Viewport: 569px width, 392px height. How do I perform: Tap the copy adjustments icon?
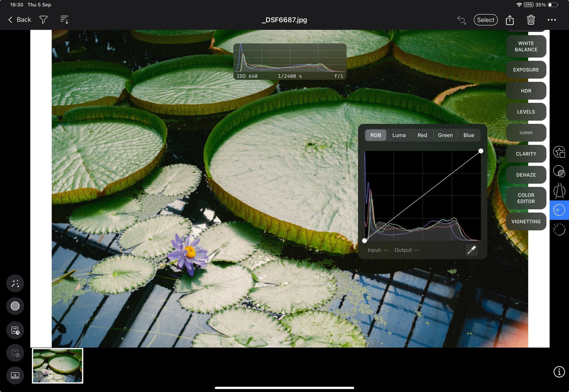point(15,330)
